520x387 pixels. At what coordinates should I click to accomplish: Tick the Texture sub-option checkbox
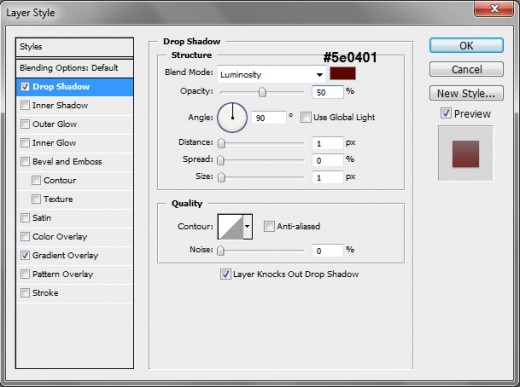coord(36,199)
